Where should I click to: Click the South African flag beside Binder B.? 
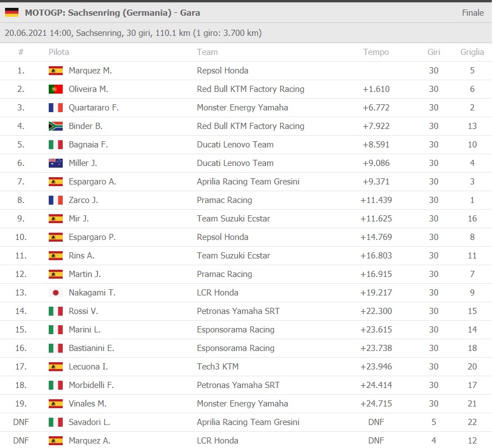[55, 126]
